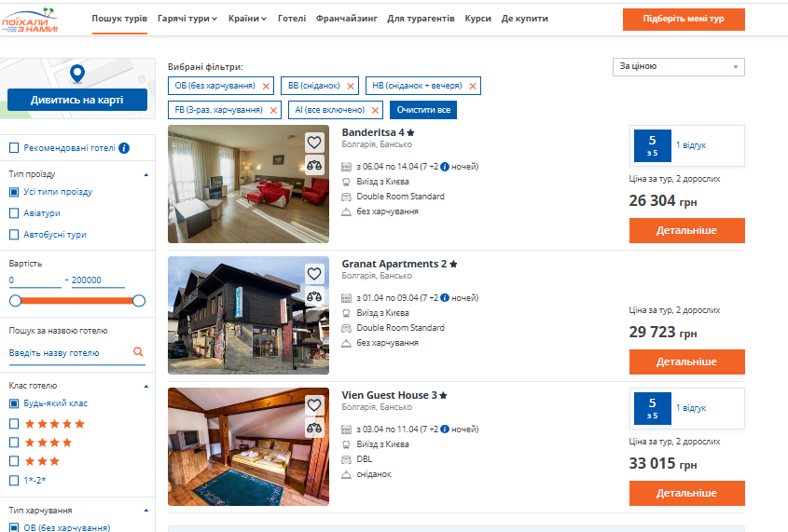Select the five-star hotel class checkbox
This screenshot has width=788, height=532.
tap(14, 424)
